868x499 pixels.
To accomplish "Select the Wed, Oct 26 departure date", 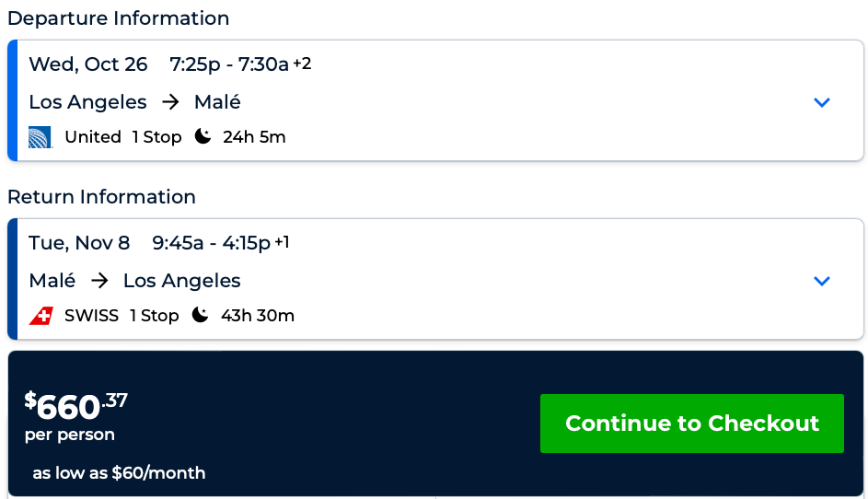I will click(x=88, y=64).
